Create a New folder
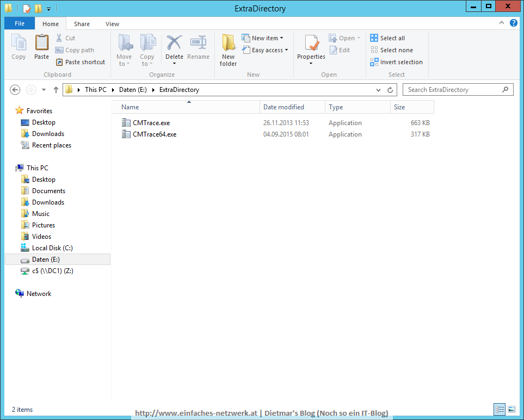The width and height of the screenshot is (524, 420). click(x=228, y=50)
